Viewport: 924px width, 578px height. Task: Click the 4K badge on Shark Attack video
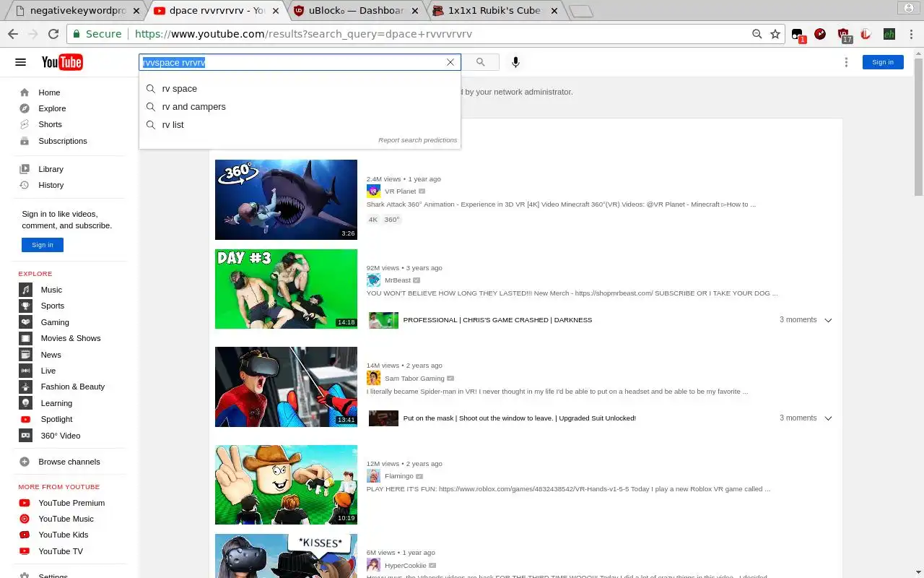tap(373, 220)
